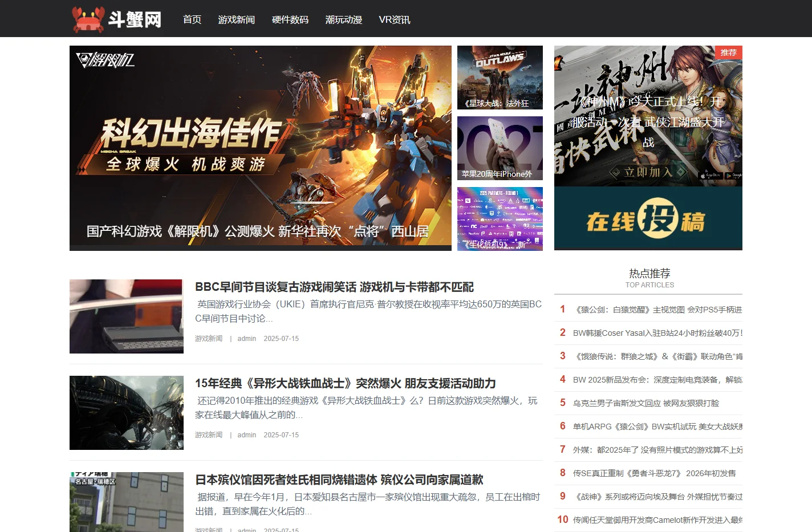This screenshot has height=532, width=812.
Task: Click the 立即加入 button in ad
Action: coord(648,172)
